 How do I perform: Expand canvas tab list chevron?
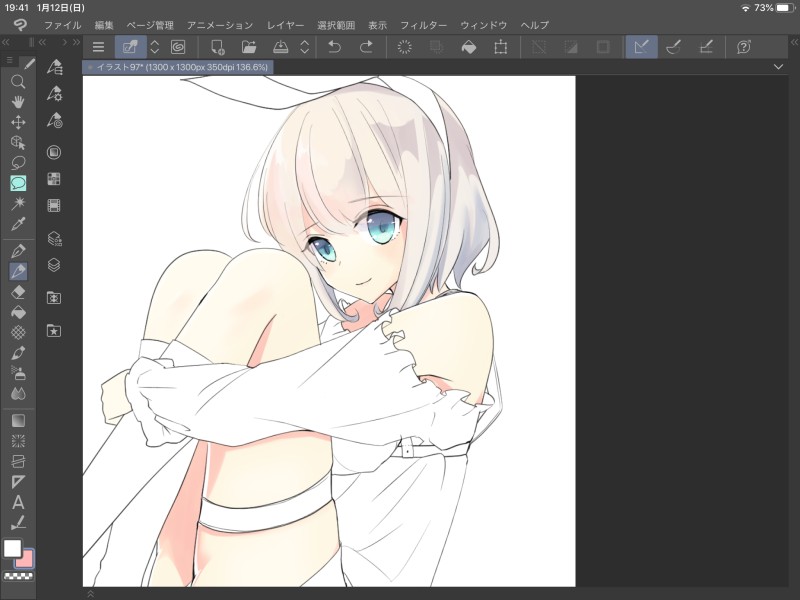coord(778,67)
